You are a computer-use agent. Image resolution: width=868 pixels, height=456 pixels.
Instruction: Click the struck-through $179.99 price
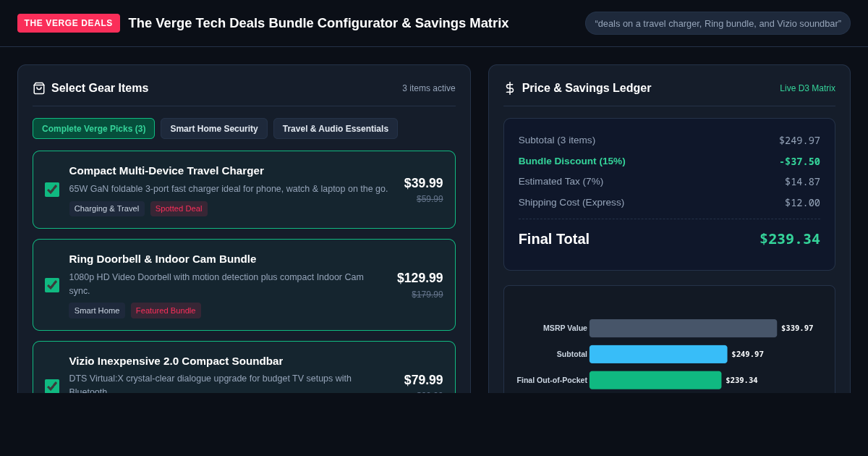point(427,295)
